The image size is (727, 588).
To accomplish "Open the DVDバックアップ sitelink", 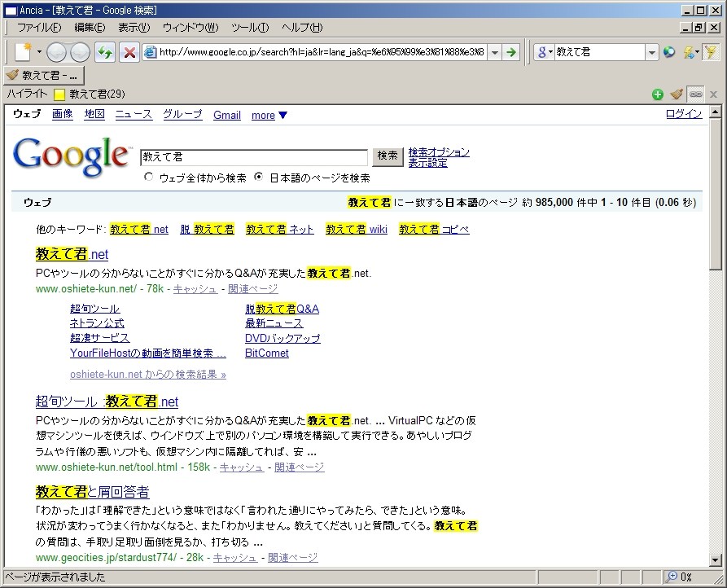I will 282,338.
